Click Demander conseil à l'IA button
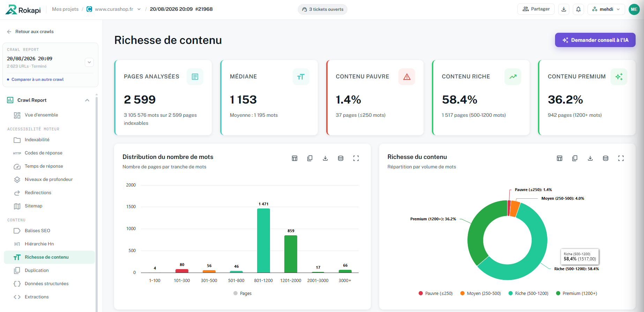The height and width of the screenshot is (312, 644). click(595, 40)
